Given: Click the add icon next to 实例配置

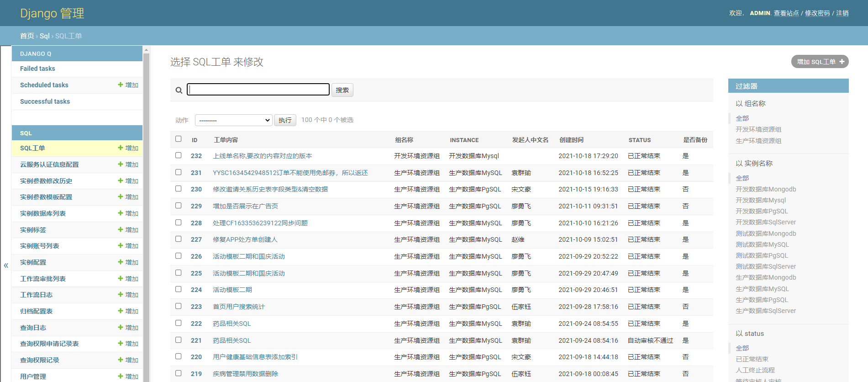Looking at the screenshot, I should tap(121, 262).
